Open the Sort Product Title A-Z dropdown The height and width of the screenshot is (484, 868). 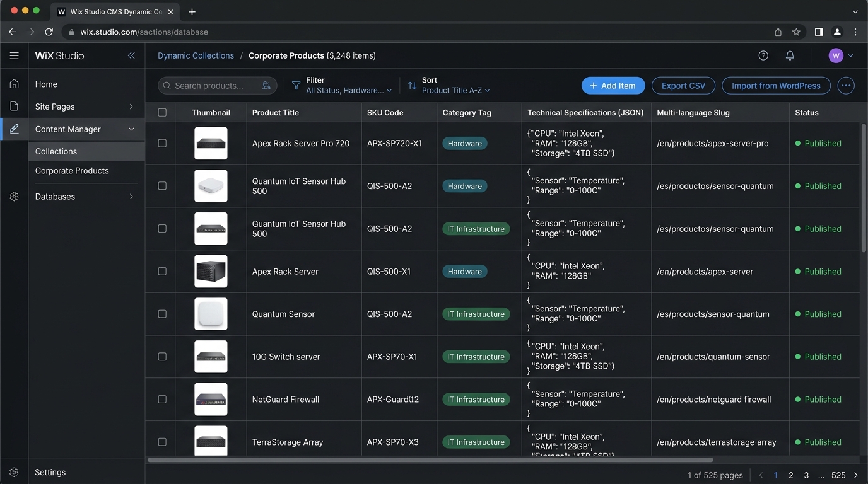pyautogui.click(x=449, y=86)
